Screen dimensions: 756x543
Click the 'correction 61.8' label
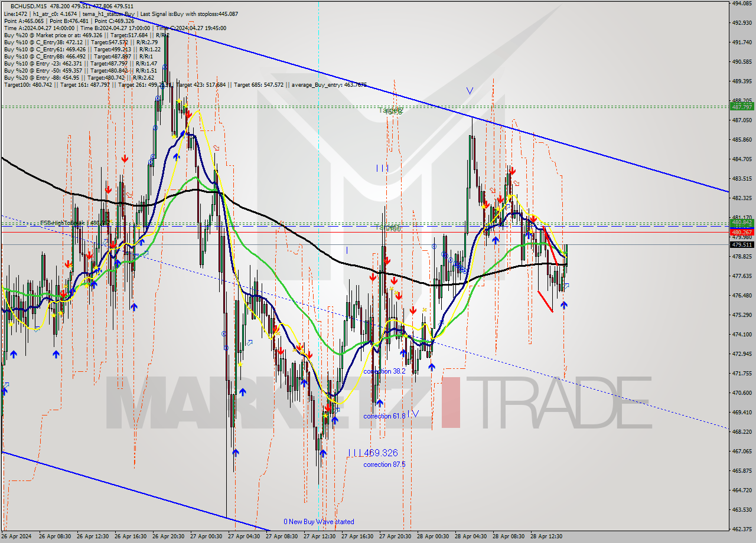[384, 416]
